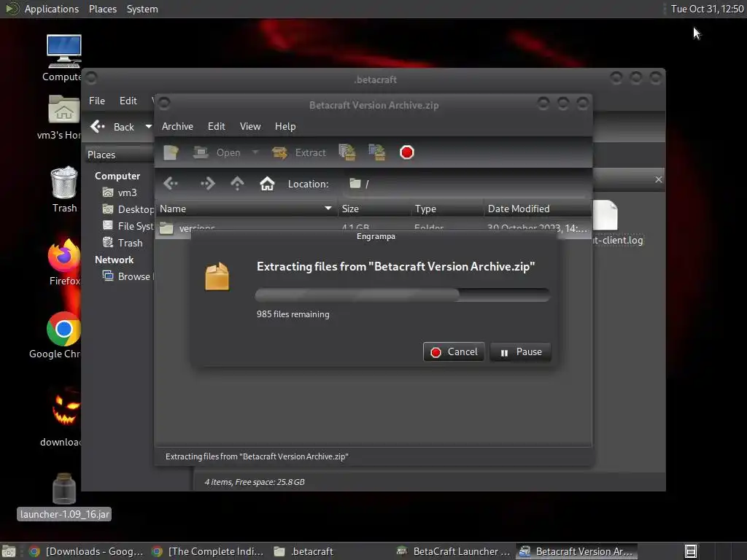Click show desktop icon in taskbar
Image resolution: width=747 pixels, height=560 pixels.
[9, 551]
